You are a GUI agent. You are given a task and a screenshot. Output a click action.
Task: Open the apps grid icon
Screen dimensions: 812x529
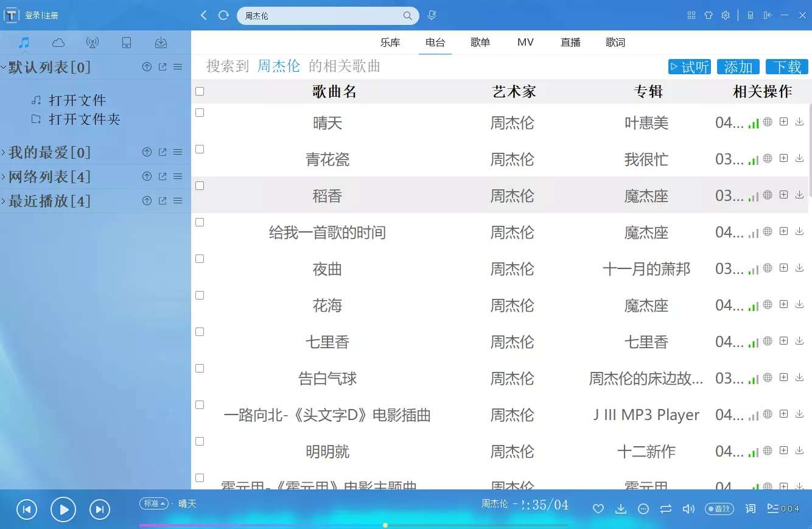691,15
